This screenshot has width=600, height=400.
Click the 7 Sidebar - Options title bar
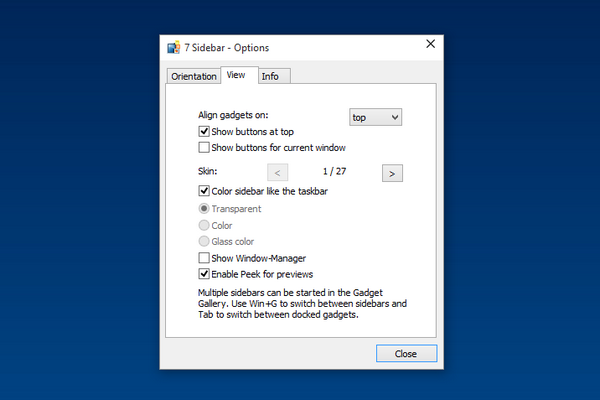300,47
